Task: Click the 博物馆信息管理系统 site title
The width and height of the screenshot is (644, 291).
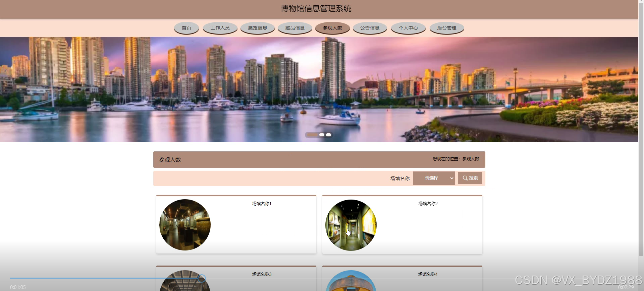Action: 316,9
